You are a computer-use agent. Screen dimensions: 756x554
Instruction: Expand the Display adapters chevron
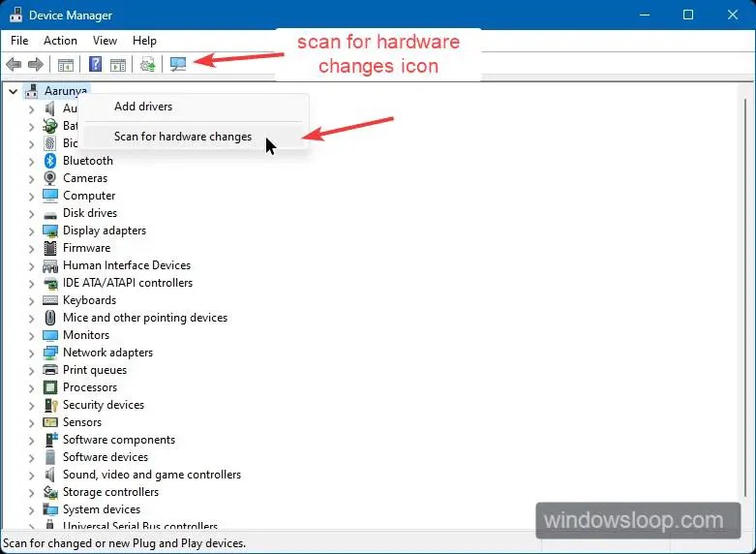tap(31, 231)
